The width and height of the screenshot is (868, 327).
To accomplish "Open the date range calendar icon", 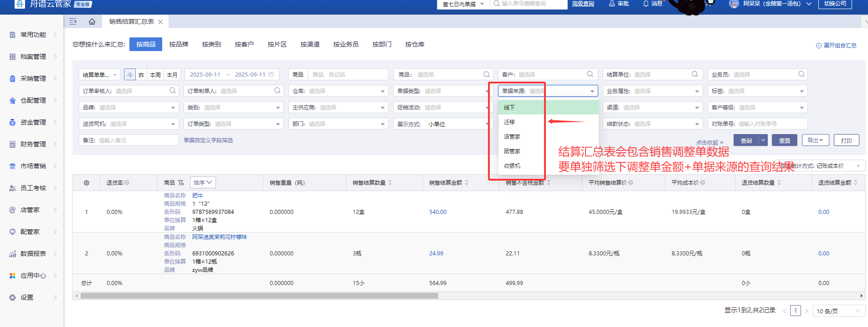I will (272, 74).
